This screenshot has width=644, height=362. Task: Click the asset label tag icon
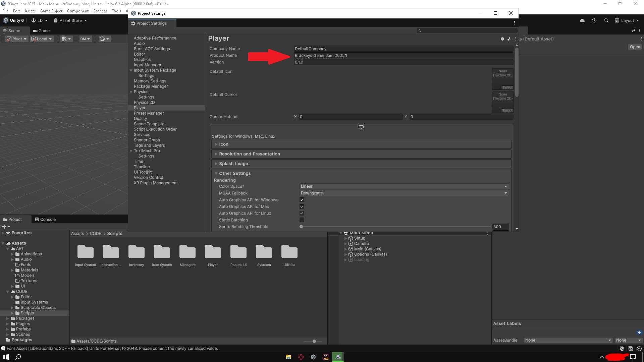coord(639,333)
